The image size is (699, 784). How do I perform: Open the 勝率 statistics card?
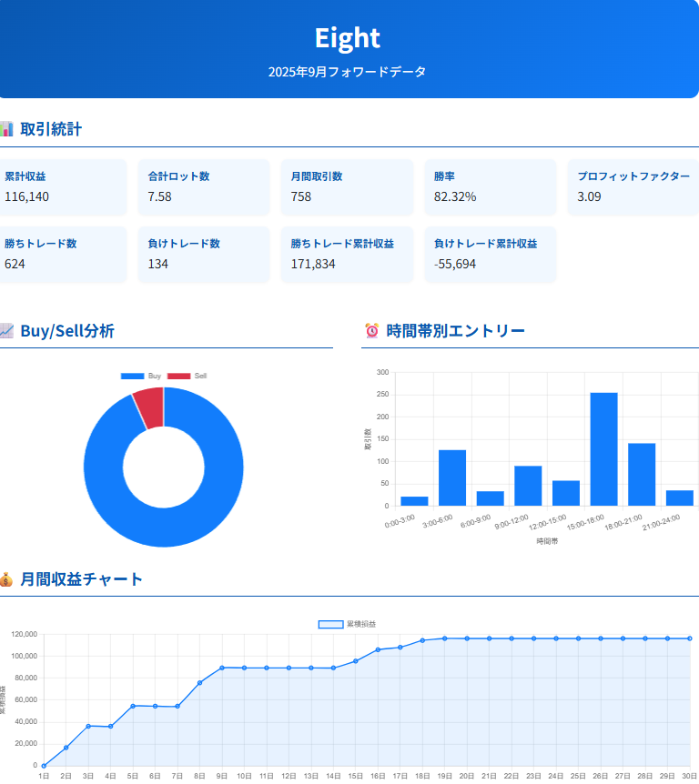click(491, 187)
